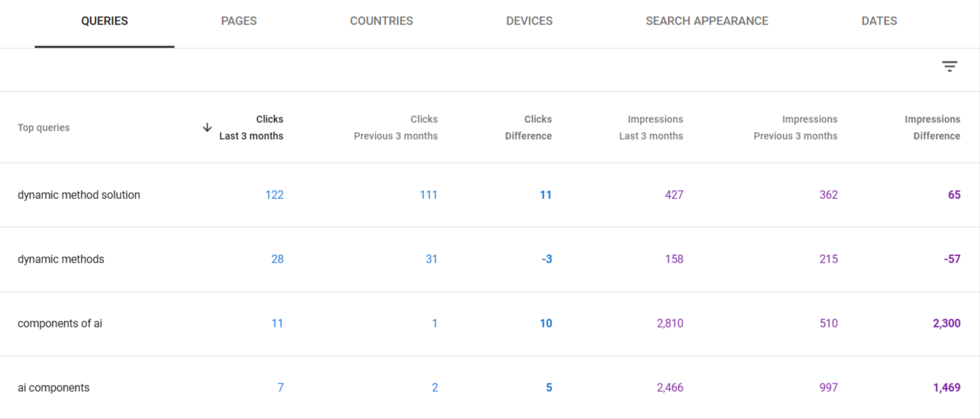980x419 pixels.
Task: Sort by Impressions Difference column
Action: pos(933,128)
